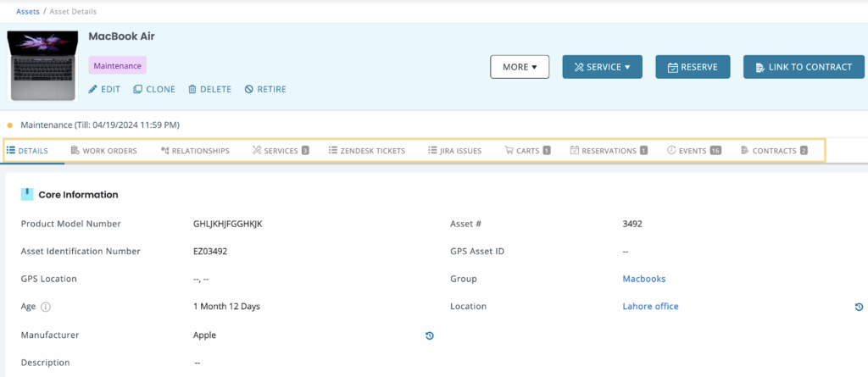
Task: Go to Assets breadcrumb link
Action: click(x=28, y=11)
